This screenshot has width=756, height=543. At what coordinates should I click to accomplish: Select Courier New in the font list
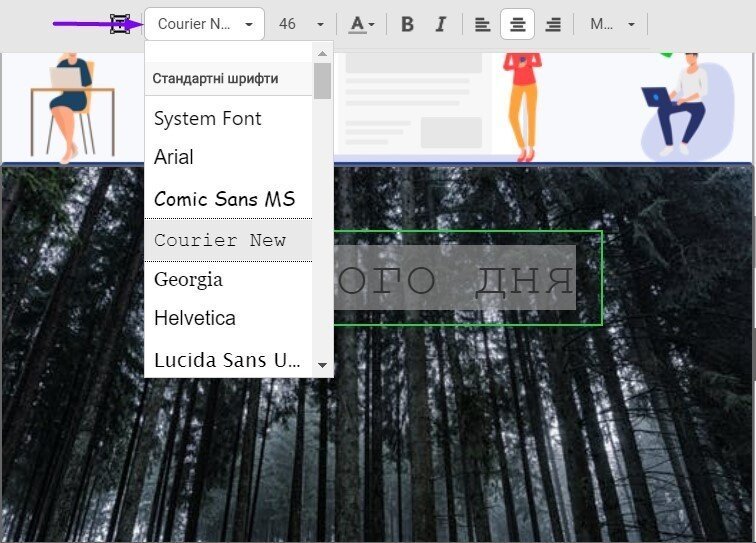click(220, 240)
